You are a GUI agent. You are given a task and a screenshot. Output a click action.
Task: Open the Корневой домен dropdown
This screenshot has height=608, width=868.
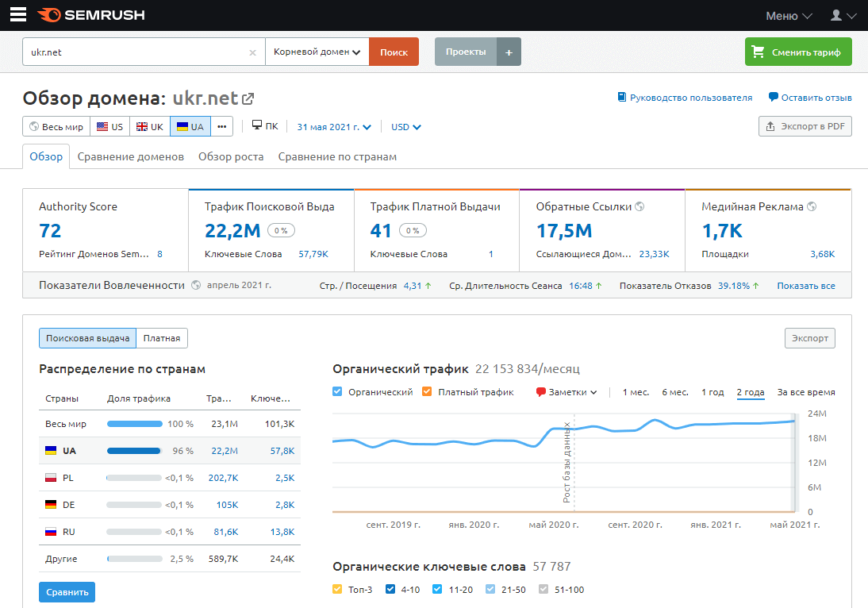tap(317, 52)
